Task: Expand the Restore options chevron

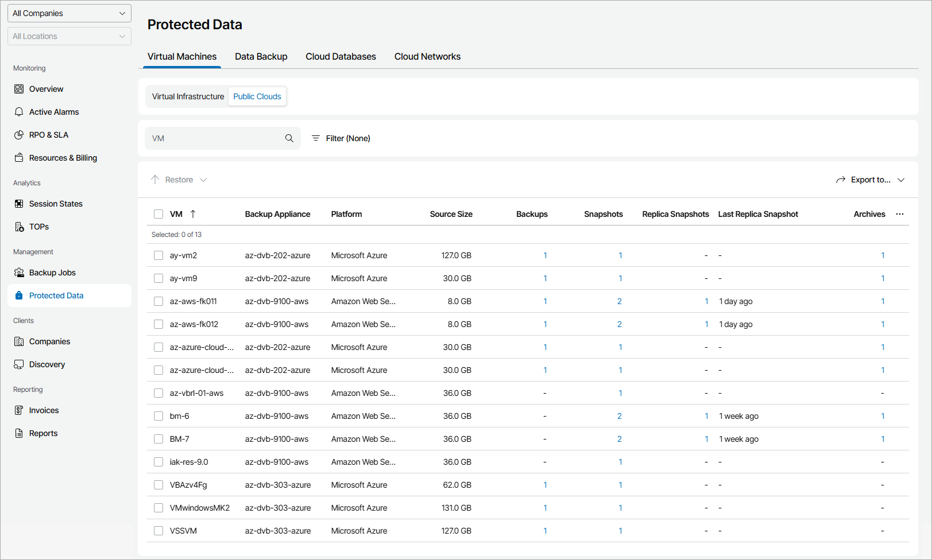Action: point(204,179)
